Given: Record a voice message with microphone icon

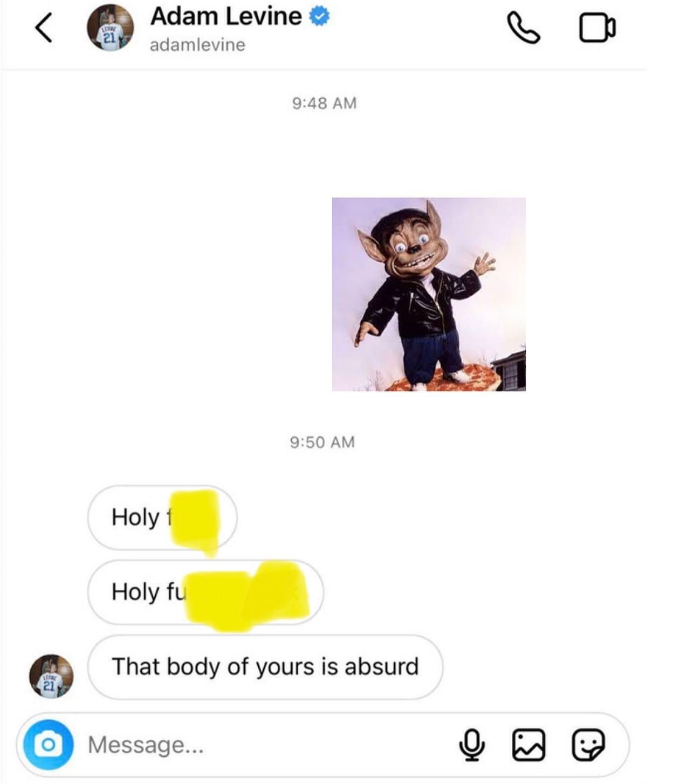Looking at the screenshot, I should (472, 745).
